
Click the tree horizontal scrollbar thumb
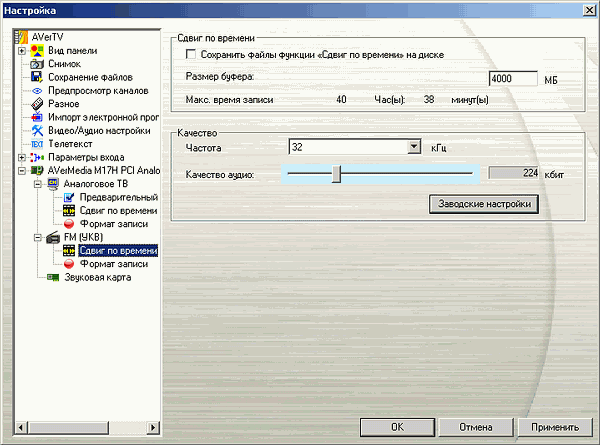click(68, 427)
